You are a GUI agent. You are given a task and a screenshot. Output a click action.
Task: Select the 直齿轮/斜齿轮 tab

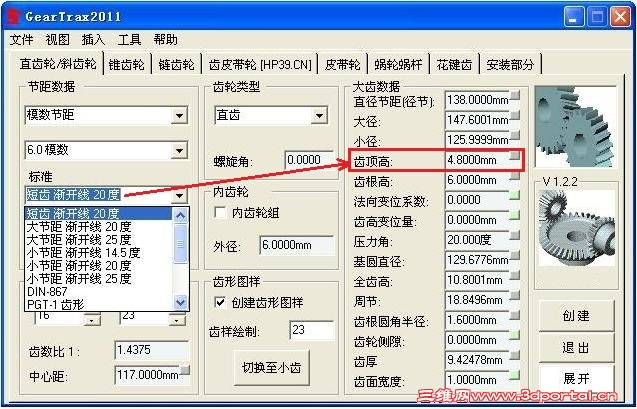[x=58, y=63]
